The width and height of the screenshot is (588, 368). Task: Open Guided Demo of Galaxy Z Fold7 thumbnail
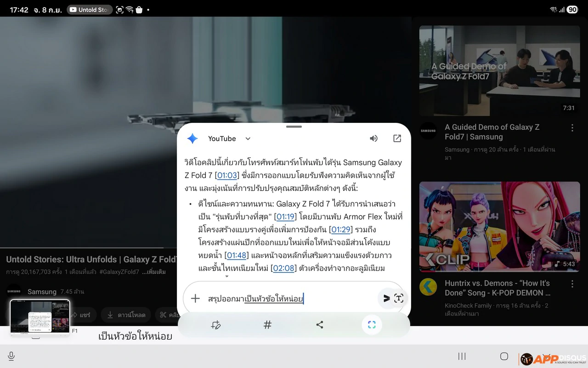(499, 70)
